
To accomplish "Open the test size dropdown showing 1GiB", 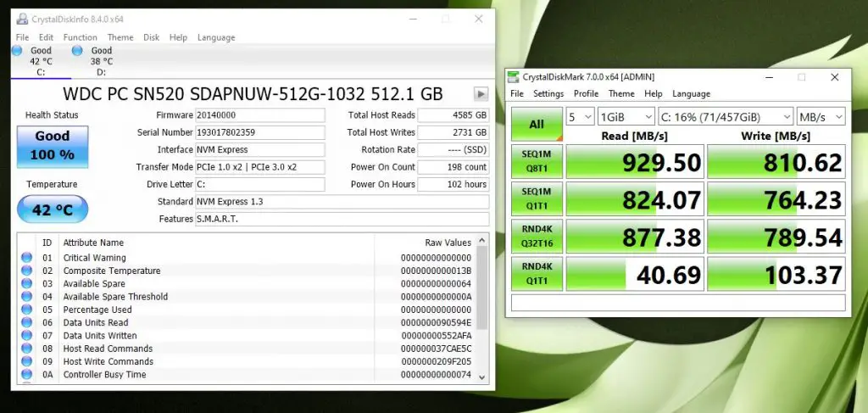I will click(x=626, y=117).
